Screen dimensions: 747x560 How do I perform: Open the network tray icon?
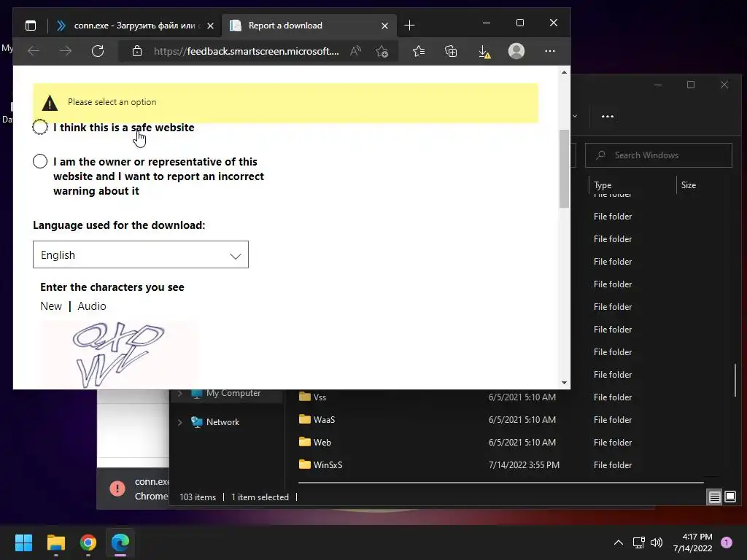(638, 542)
